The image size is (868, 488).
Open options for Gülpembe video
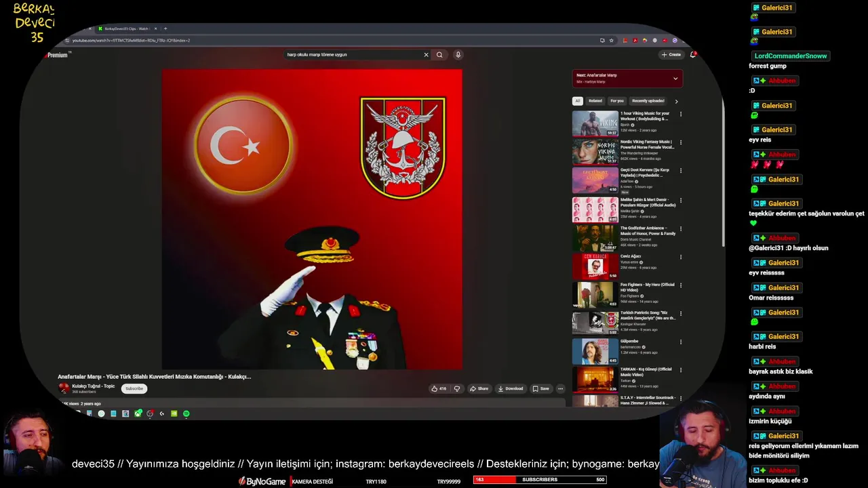coord(681,342)
